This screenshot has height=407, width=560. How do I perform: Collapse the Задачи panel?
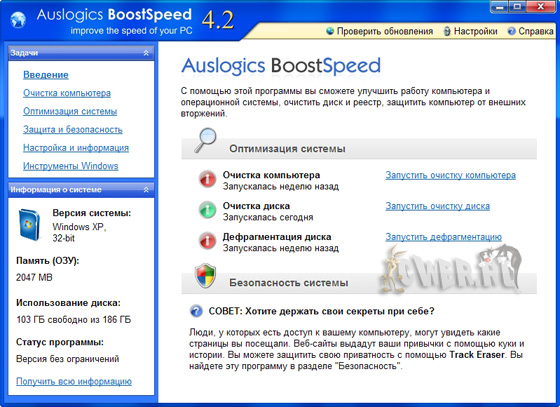[146, 53]
